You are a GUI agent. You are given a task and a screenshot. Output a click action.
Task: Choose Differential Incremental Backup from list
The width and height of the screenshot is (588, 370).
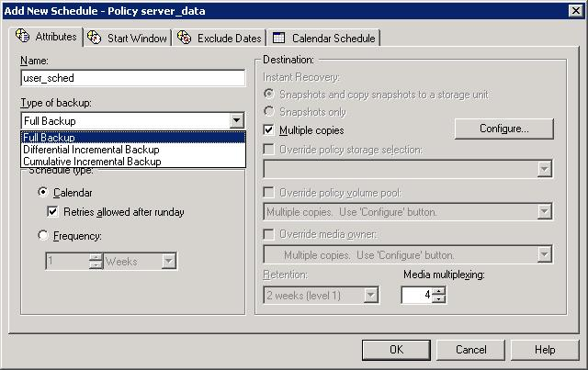(x=92, y=150)
